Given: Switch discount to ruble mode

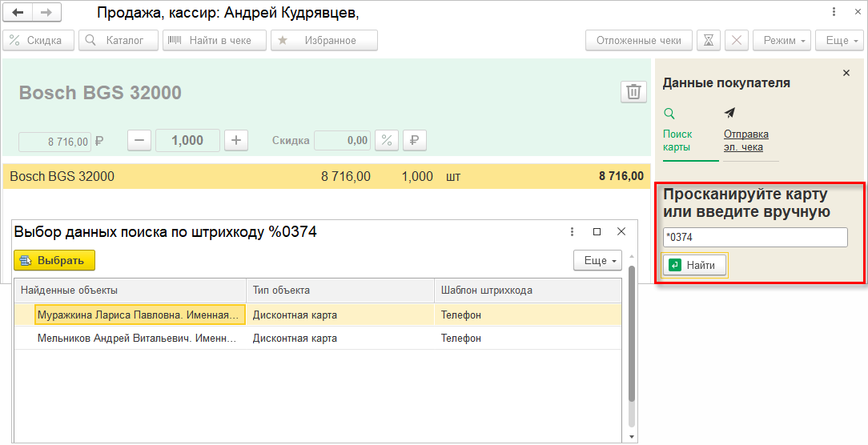Looking at the screenshot, I should point(415,140).
